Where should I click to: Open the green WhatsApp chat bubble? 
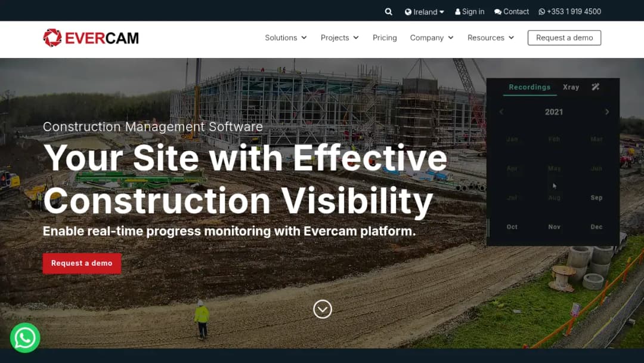pyautogui.click(x=25, y=338)
